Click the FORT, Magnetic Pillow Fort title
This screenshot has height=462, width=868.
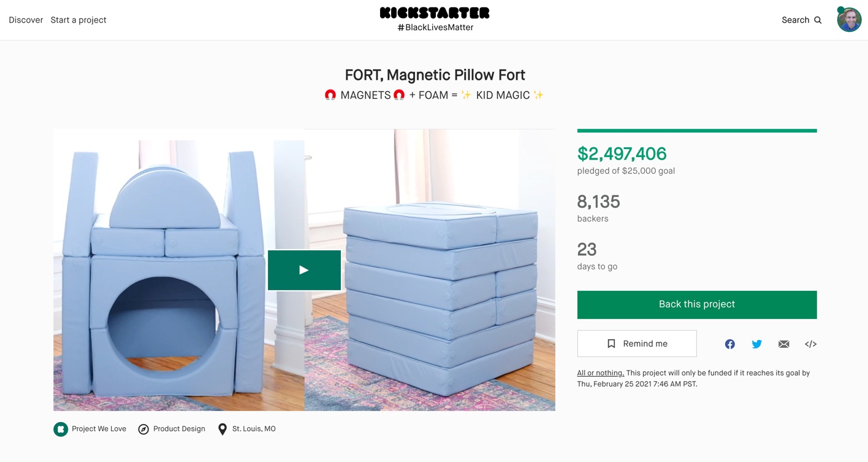(x=435, y=75)
